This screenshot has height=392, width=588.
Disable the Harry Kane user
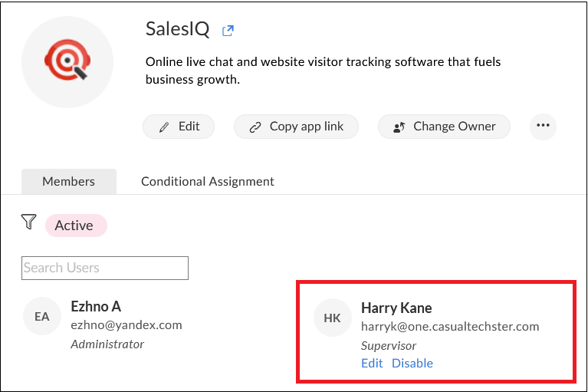click(x=412, y=363)
